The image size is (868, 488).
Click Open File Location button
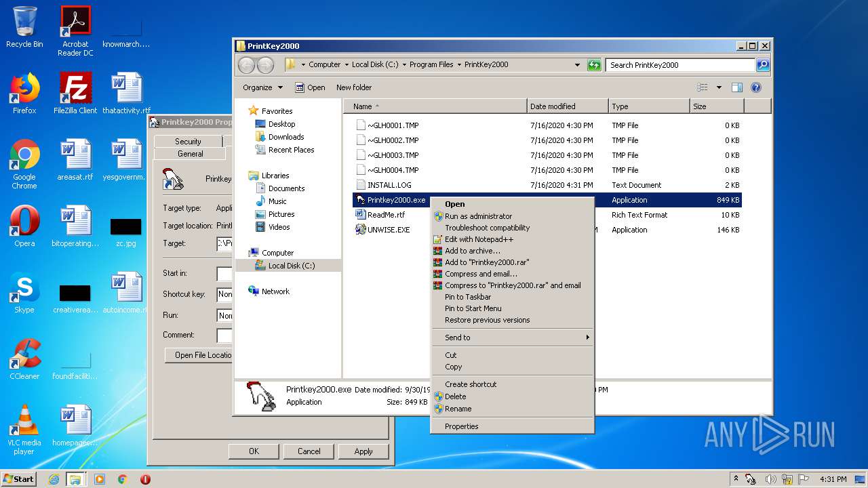199,355
